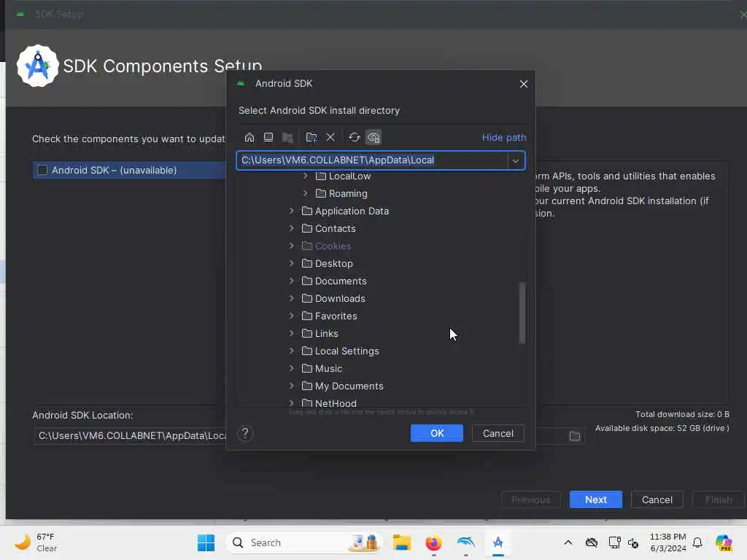Confirm with the OK button
Screen dimensions: 747x560
pos(437,433)
